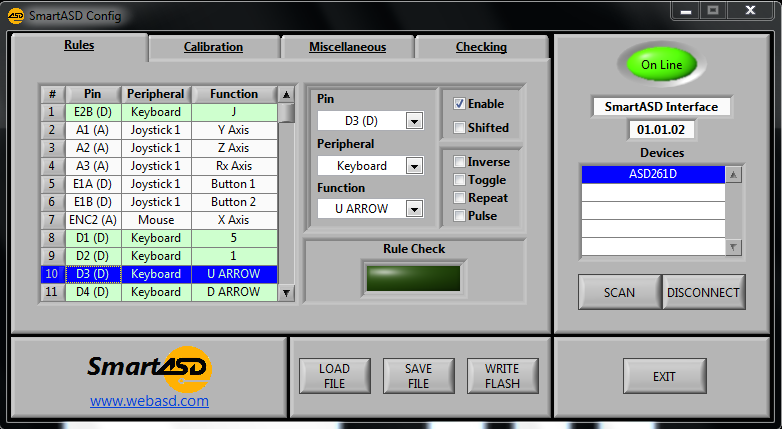This screenshot has height=429, width=782.
Task: Select the A1 (A) pin cell
Action: (x=93, y=130)
